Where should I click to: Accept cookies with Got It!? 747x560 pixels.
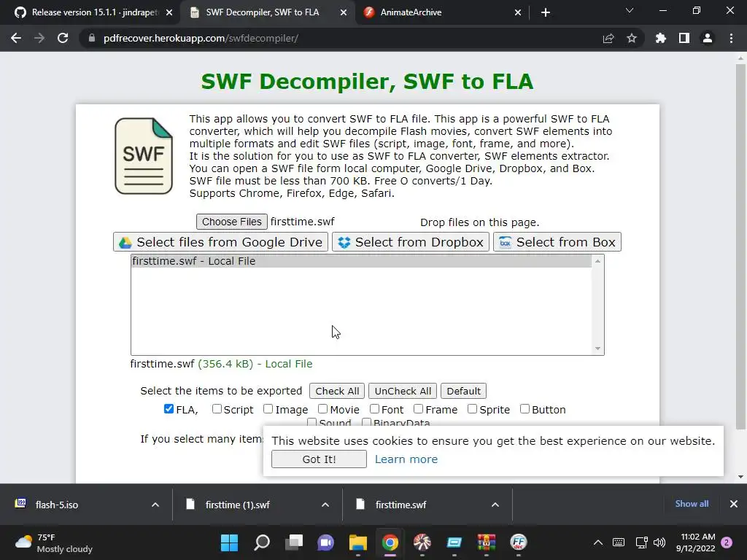coord(320,459)
